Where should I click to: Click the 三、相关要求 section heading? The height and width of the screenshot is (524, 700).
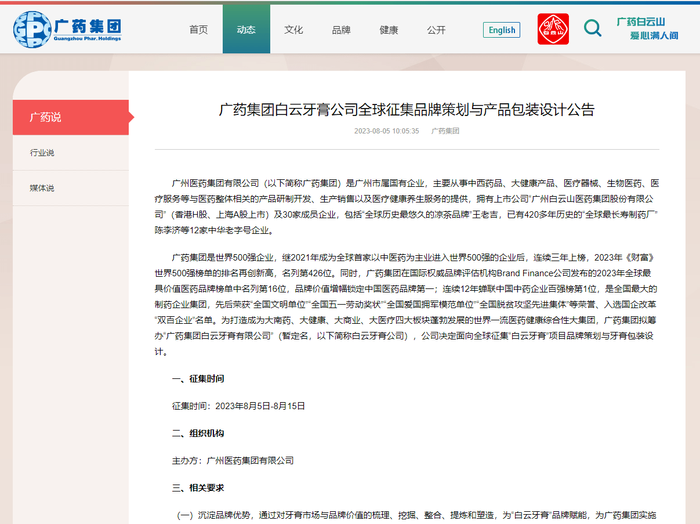pos(198,488)
